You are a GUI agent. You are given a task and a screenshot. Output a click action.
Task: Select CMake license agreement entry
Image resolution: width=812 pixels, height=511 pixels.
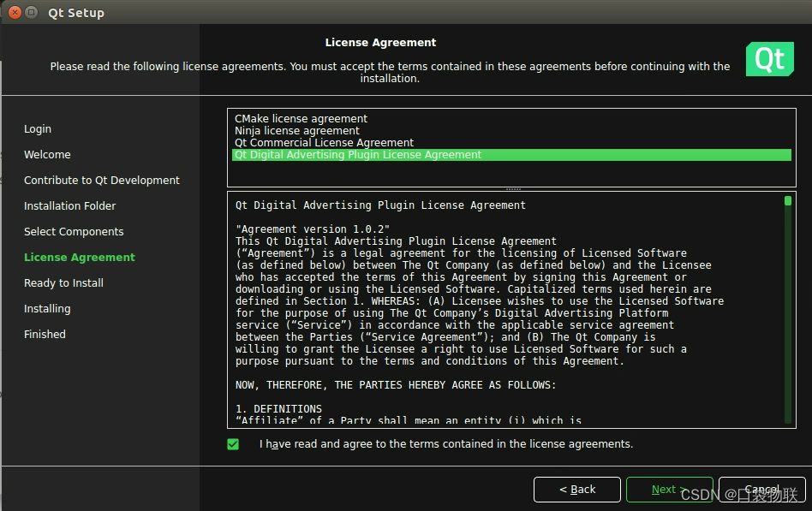[x=301, y=119]
